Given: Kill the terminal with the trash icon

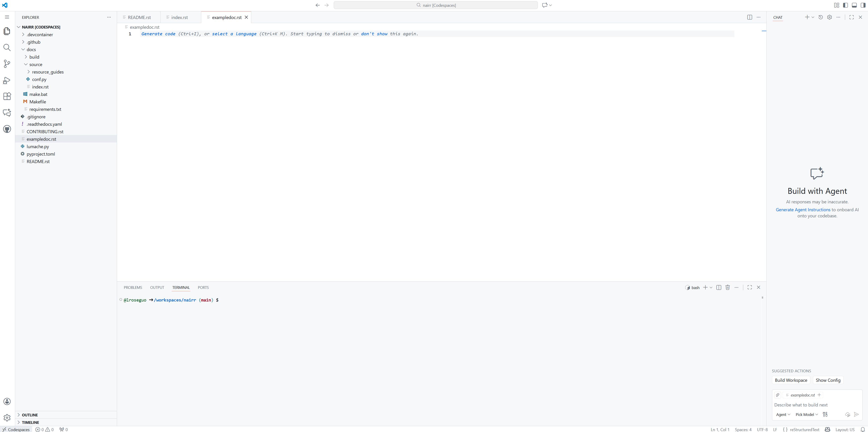Looking at the screenshot, I should click(727, 287).
